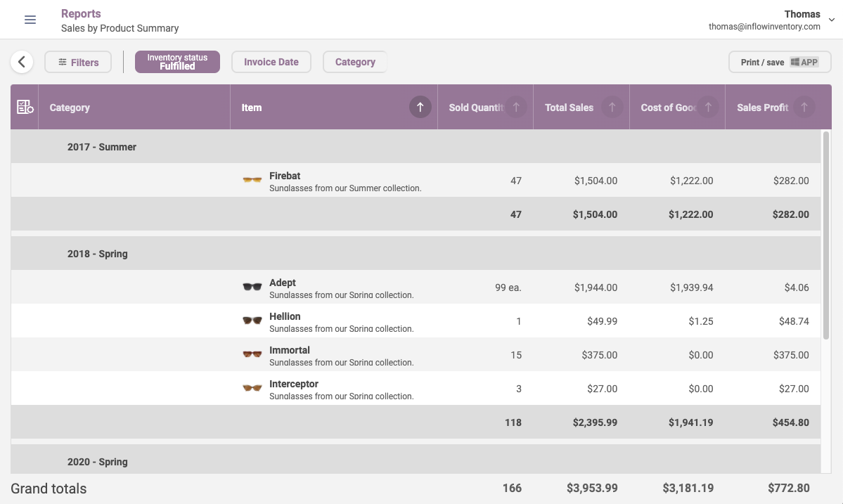Viewport: 843px width, 504px height.
Task: Click the back arrow button
Action: pos(22,62)
